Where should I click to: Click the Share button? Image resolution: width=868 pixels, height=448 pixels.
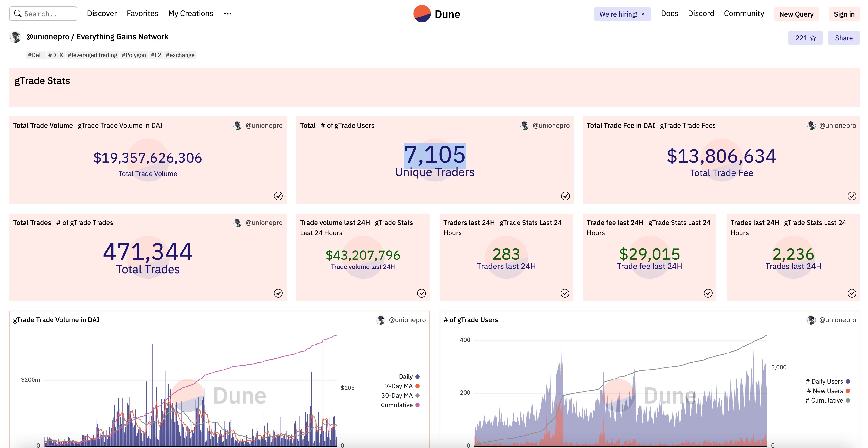point(843,38)
